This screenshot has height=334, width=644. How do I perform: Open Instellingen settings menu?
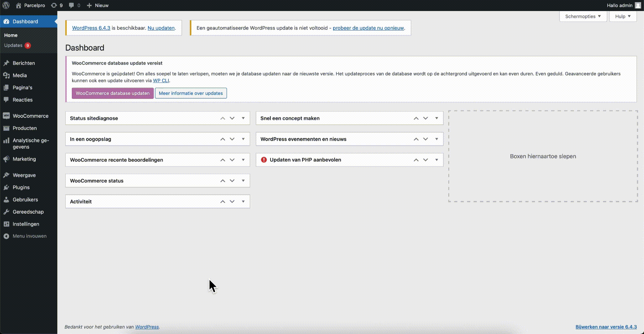28,224
